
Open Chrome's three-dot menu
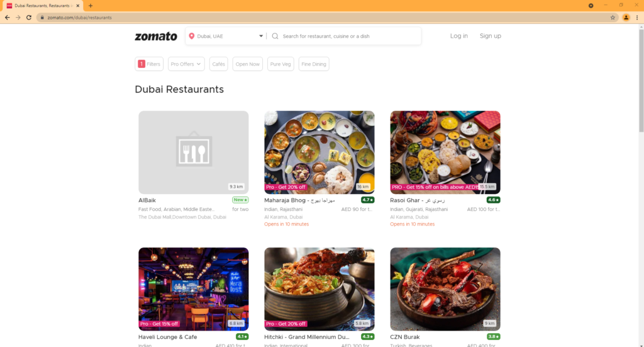tap(636, 18)
